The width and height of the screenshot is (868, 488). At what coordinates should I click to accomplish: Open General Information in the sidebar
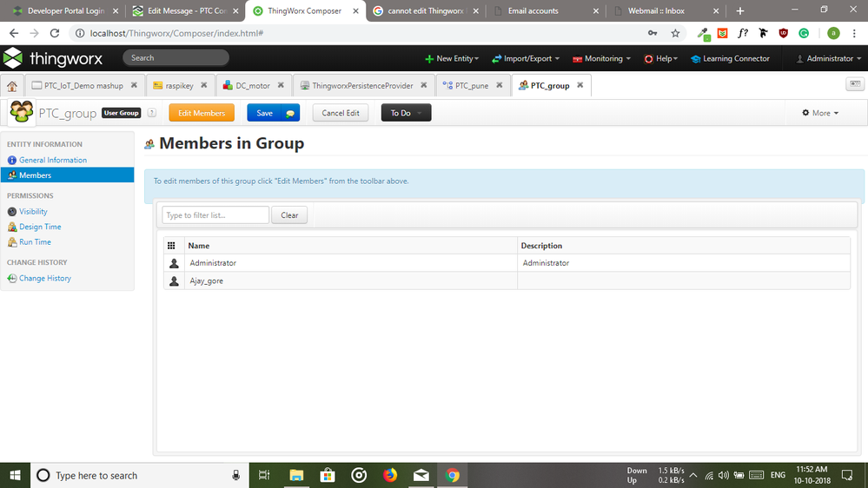tap(53, 160)
